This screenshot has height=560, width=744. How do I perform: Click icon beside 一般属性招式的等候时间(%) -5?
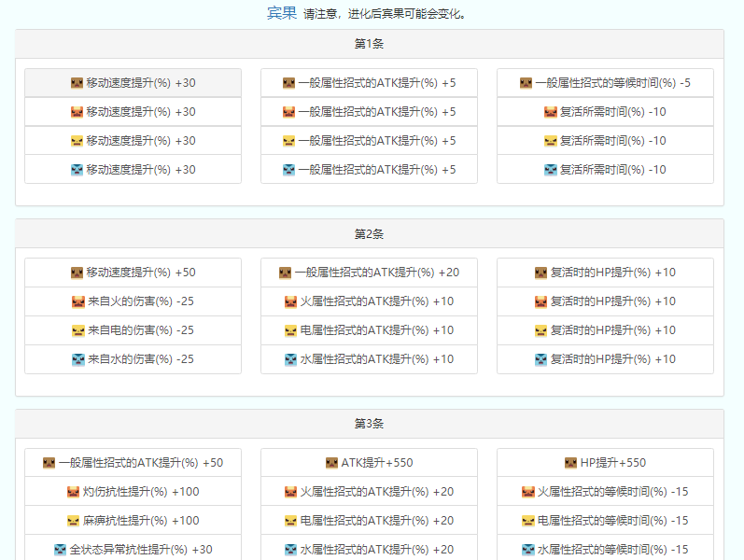(526, 83)
